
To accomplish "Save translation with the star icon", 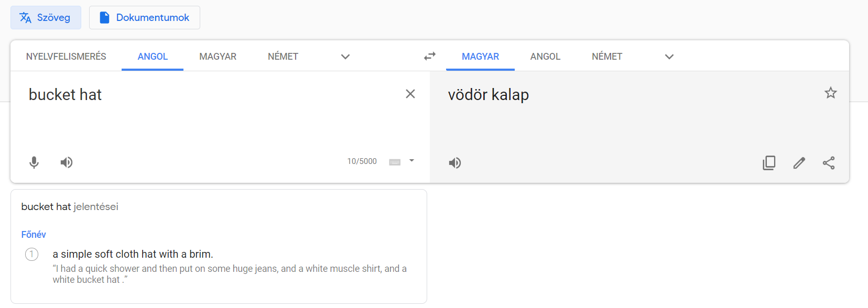I will click(x=831, y=93).
